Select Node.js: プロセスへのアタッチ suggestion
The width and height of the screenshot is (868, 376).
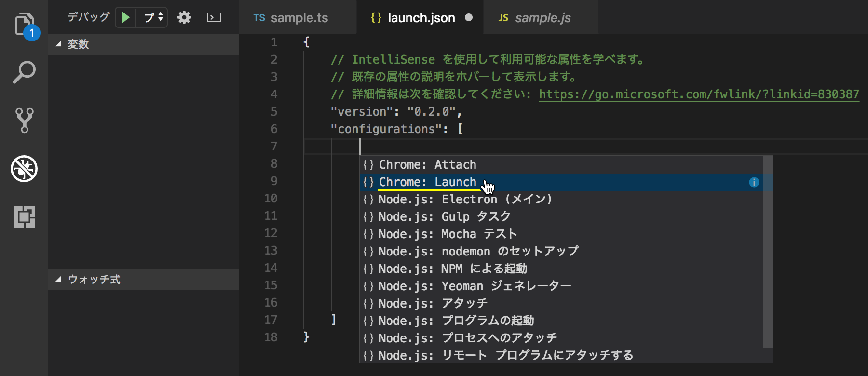pyautogui.click(x=561, y=338)
